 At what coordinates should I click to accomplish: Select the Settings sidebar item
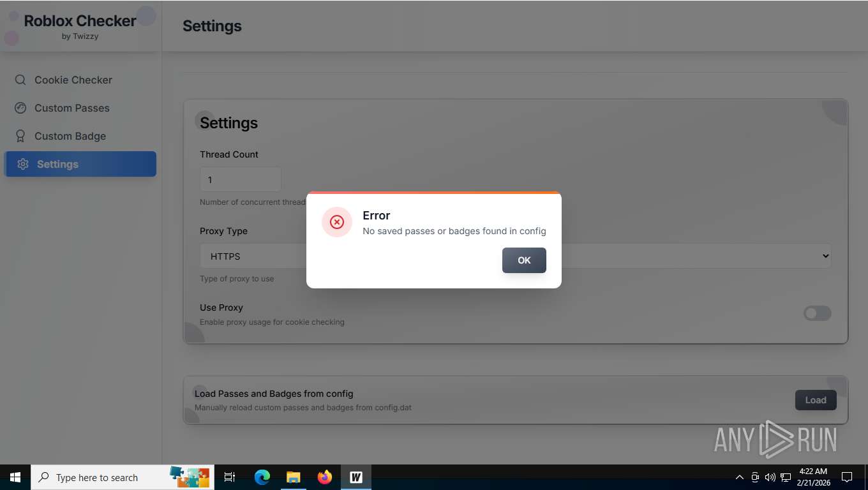[80, 164]
